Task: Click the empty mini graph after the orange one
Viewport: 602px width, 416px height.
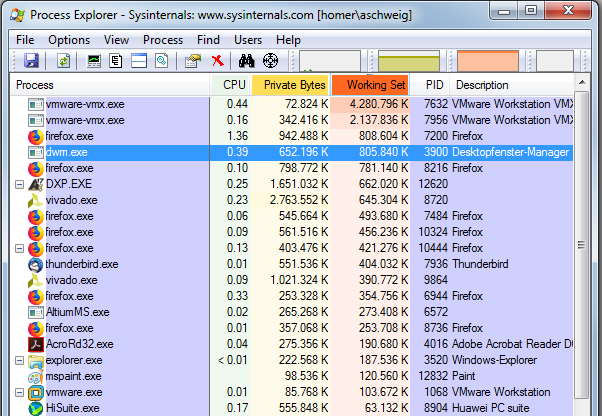Action: [x=555, y=61]
